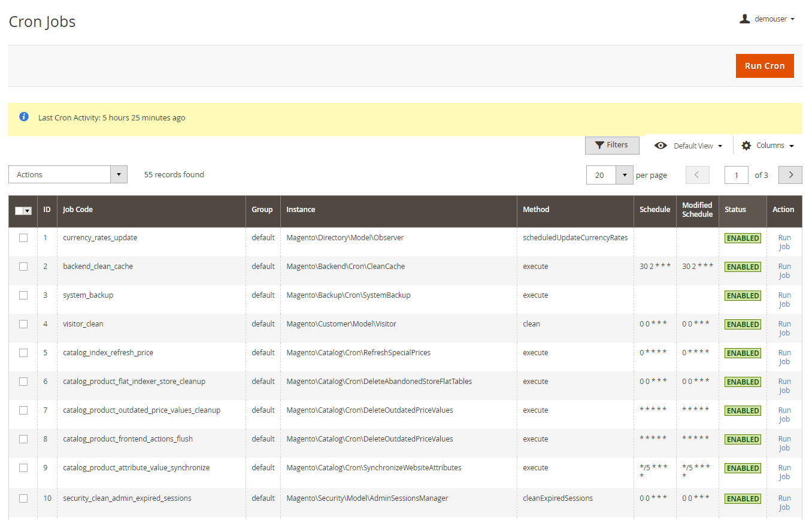Open the Actions dropdown
The height and width of the screenshot is (520, 812).
coord(68,175)
